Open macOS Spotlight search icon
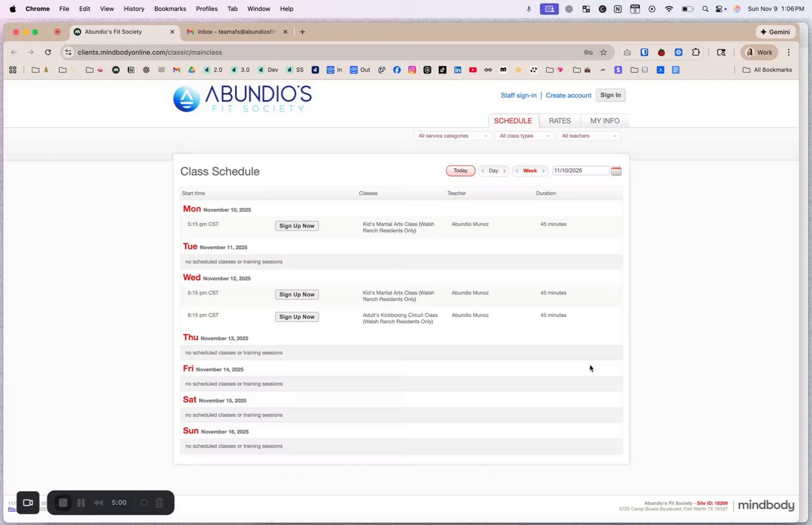 click(x=705, y=9)
